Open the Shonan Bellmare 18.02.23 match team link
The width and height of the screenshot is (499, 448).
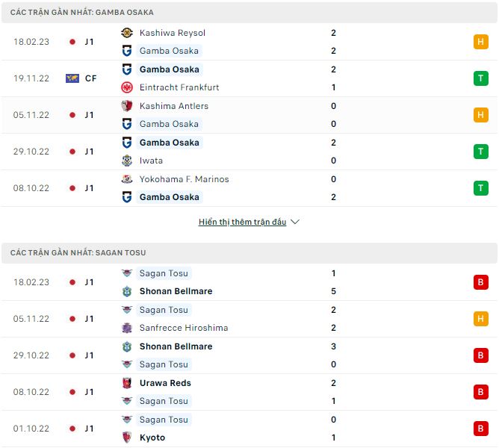tap(176, 291)
